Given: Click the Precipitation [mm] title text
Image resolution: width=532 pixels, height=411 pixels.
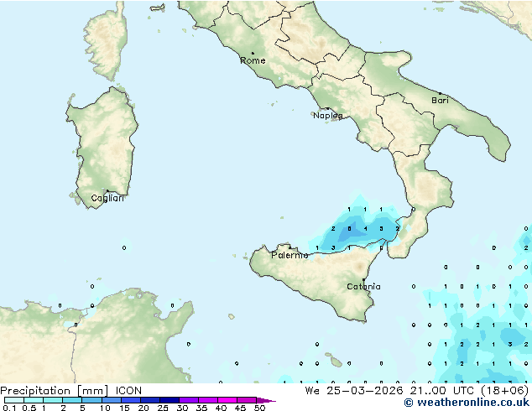Looking at the screenshot, I should point(55,391).
